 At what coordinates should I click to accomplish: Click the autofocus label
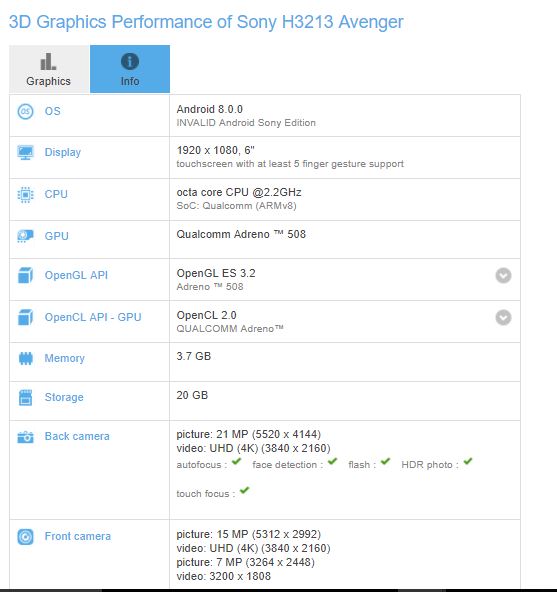[202, 465]
